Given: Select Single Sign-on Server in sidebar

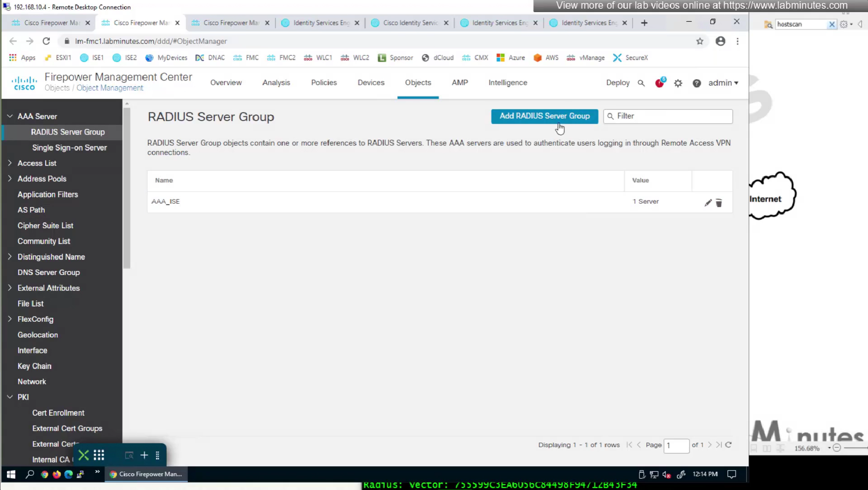Looking at the screenshot, I should [69, 147].
